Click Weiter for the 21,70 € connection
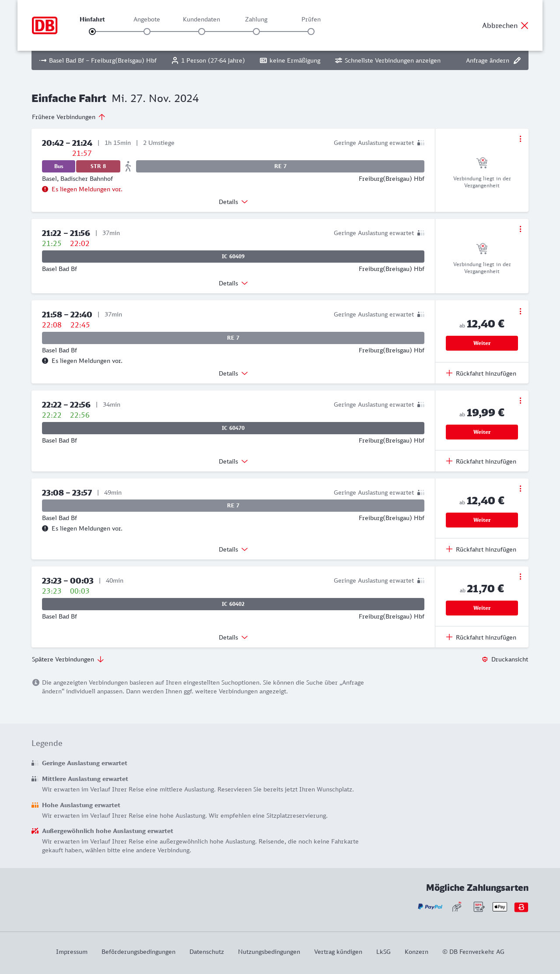 (x=482, y=608)
